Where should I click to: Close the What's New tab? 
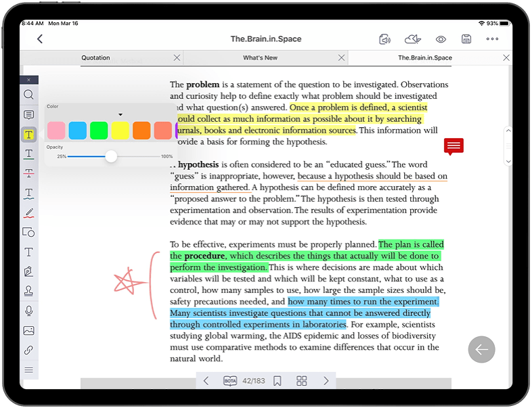click(341, 58)
